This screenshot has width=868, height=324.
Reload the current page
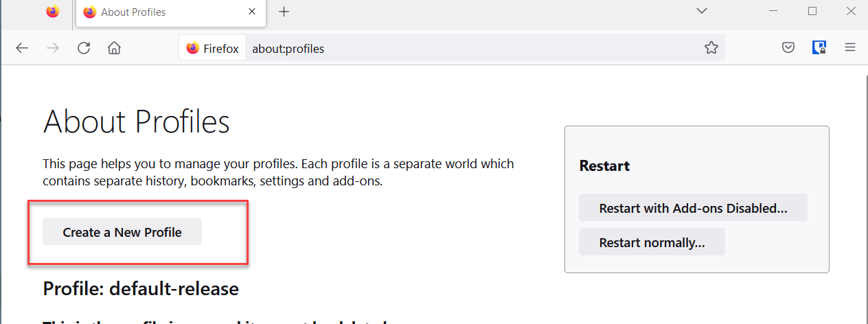pos(84,48)
